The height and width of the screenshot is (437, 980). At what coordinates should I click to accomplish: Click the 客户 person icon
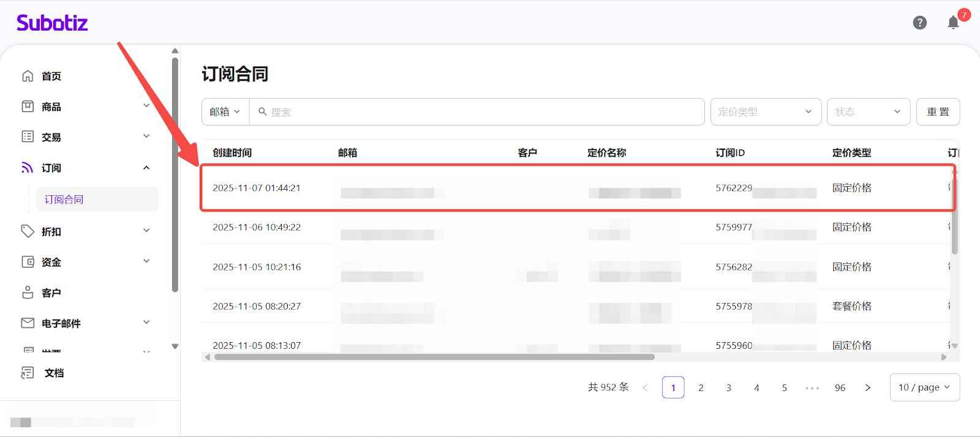(28, 293)
